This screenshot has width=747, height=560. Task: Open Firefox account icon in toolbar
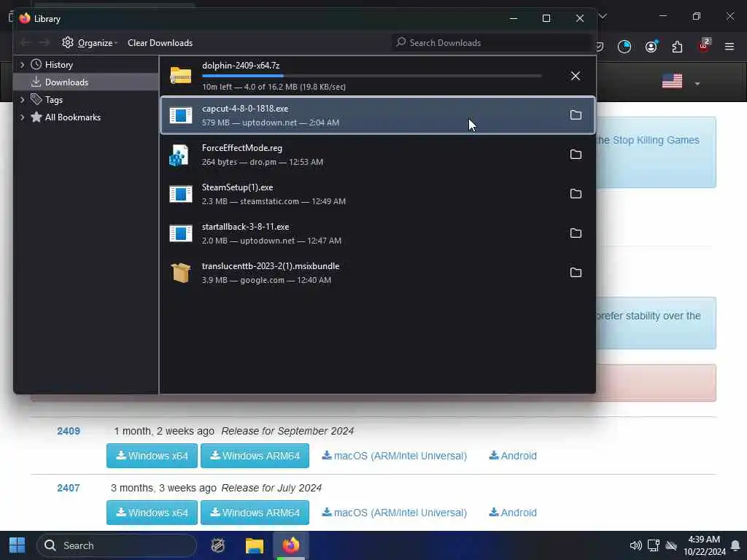point(651,47)
